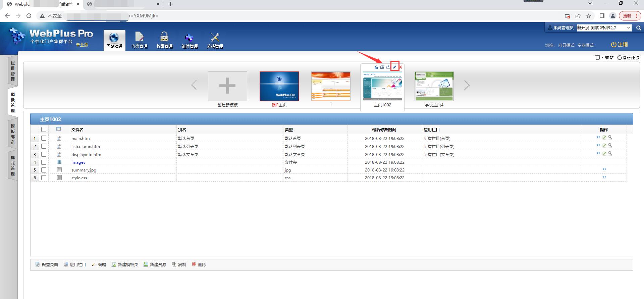Click the pencil edit icon above 主页1002 template
This screenshot has height=299, width=644.
coord(394,67)
